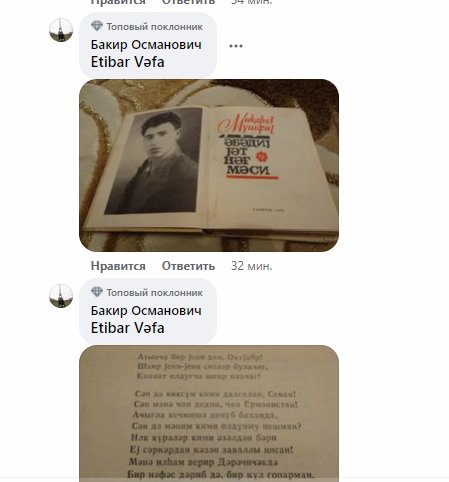Click the partially visible Нравится at top
This screenshot has width=449, height=482.
click(118, 2)
